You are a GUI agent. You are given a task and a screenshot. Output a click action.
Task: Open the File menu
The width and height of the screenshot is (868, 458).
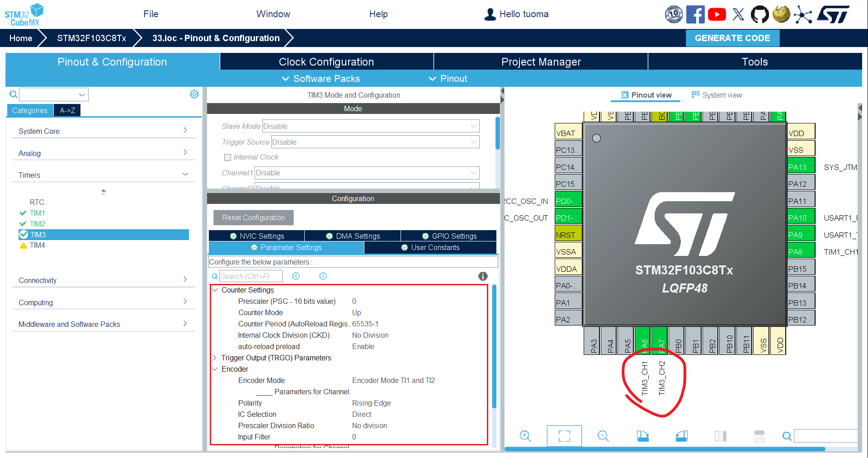coord(151,14)
